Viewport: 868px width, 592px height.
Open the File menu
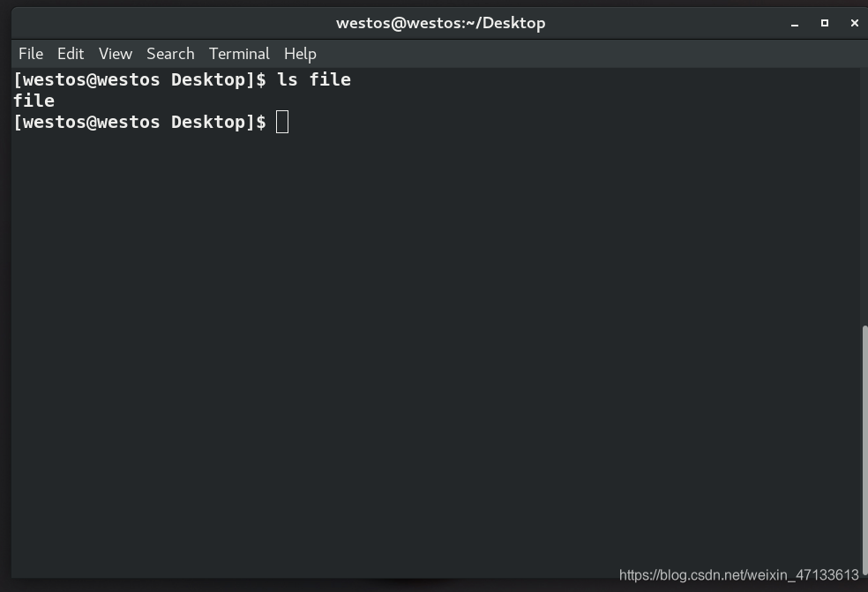point(31,54)
